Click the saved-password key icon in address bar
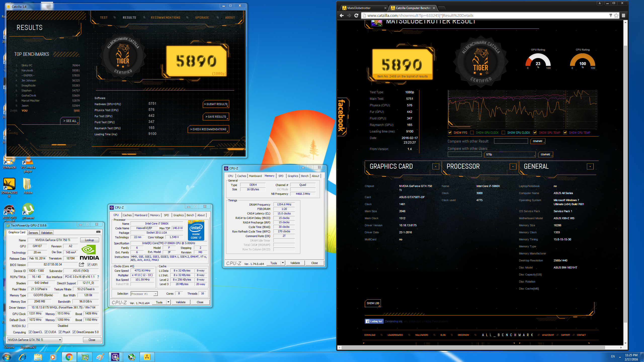Image resolution: width=644 pixels, height=362 pixels. [x=611, y=16]
